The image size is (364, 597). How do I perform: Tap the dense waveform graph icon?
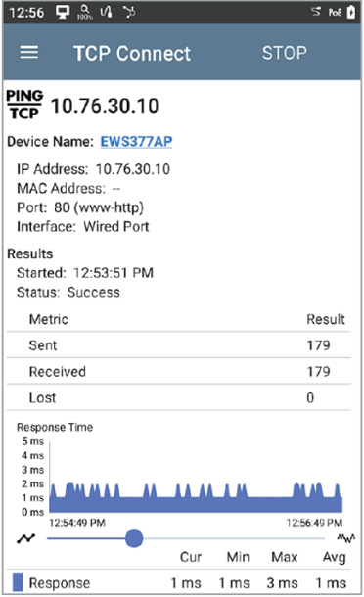click(346, 538)
